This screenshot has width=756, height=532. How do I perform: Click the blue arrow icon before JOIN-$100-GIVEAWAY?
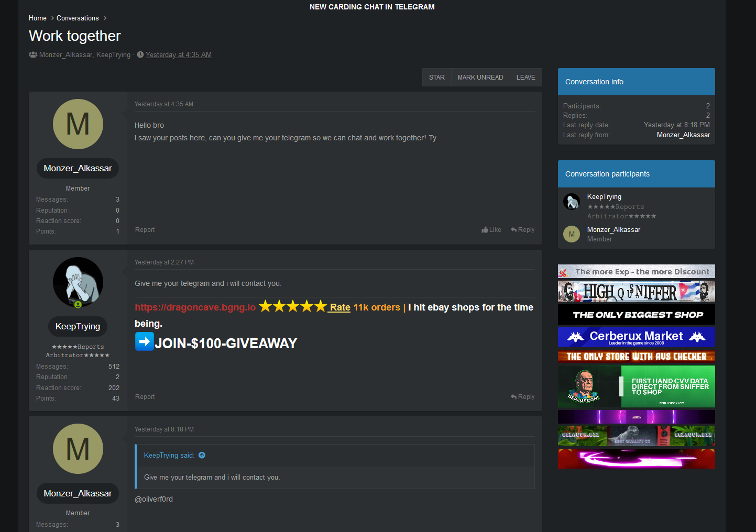(144, 342)
